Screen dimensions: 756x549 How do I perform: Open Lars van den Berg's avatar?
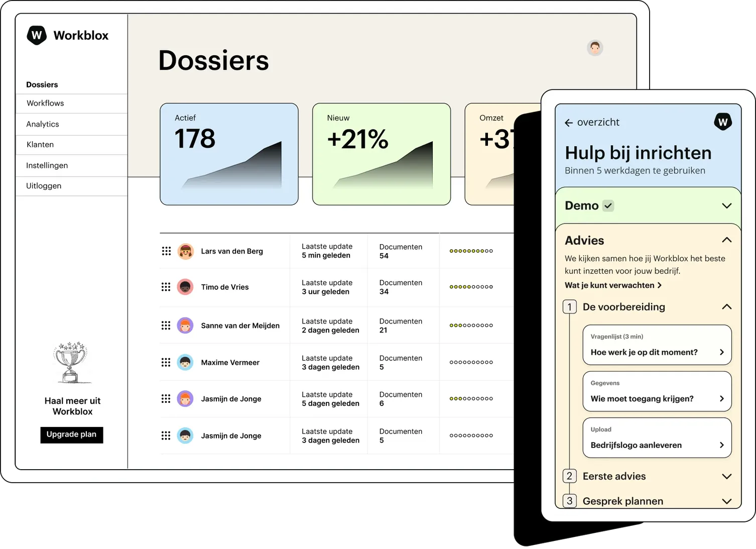(x=185, y=251)
